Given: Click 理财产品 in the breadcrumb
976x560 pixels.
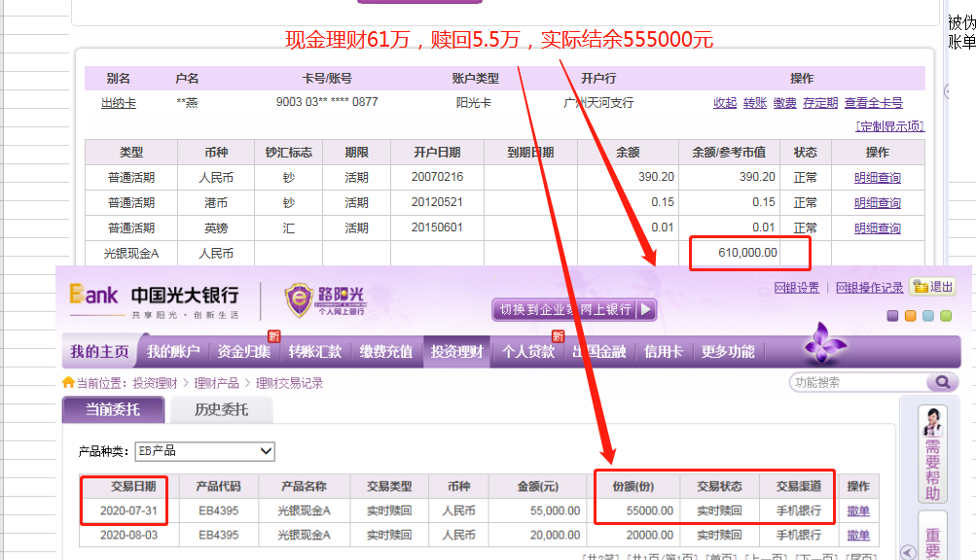Looking at the screenshot, I should (x=217, y=383).
